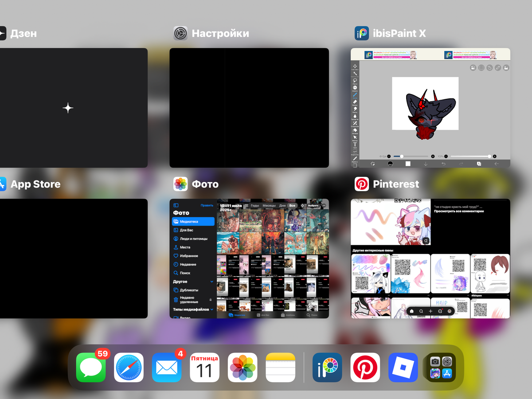Screen dimensions: 532x399
Task: Open the white color swatch in ibisPaint
Action: click(x=408, y=164)
